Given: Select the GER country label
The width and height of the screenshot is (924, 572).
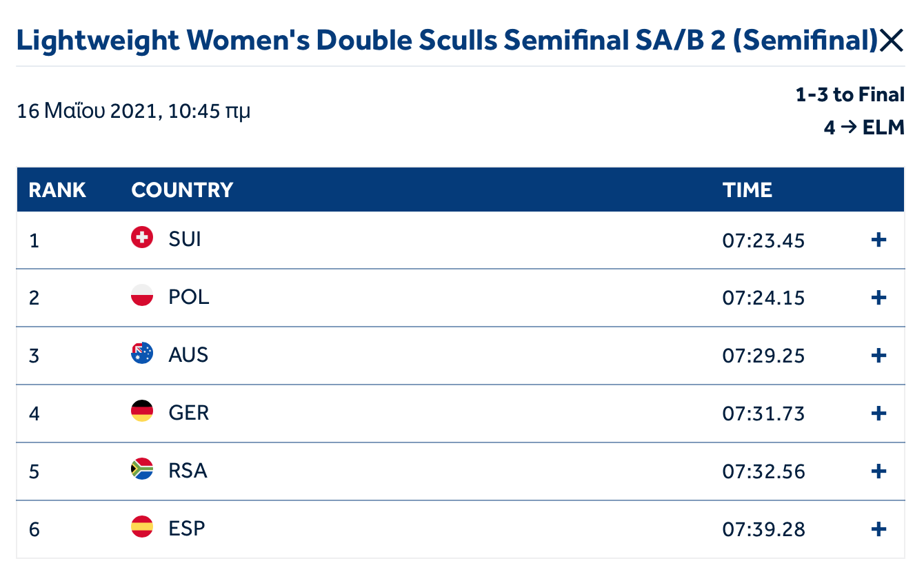Looking at the screenshot, I should (x=188, y=413).
